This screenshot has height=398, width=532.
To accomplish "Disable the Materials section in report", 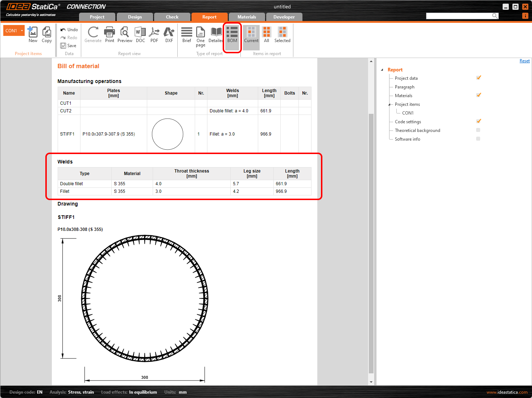I will (x=478, y=95).
